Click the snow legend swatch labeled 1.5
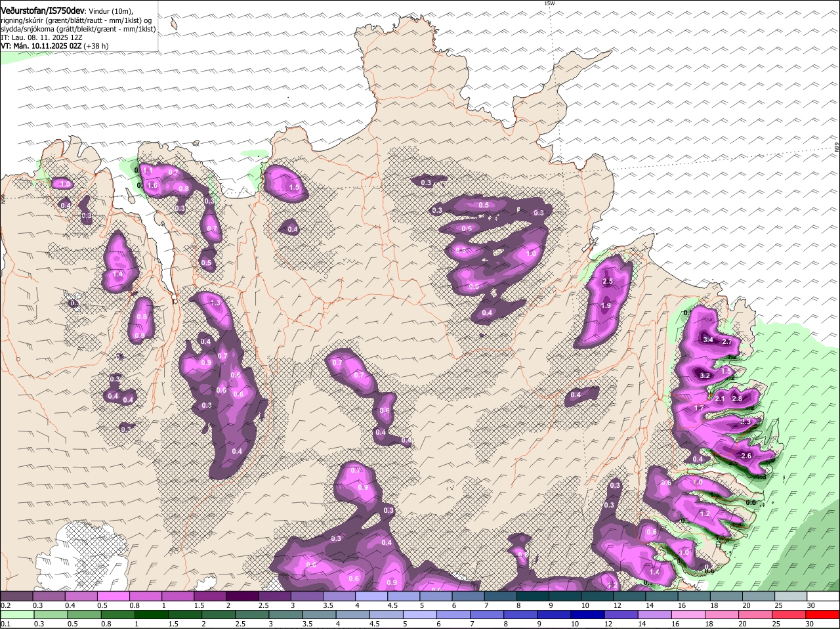 (210, 596)
